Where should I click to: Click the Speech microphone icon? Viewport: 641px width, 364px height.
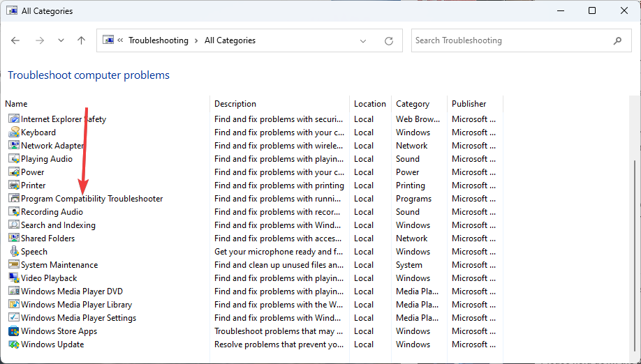(x=14, y=252)
